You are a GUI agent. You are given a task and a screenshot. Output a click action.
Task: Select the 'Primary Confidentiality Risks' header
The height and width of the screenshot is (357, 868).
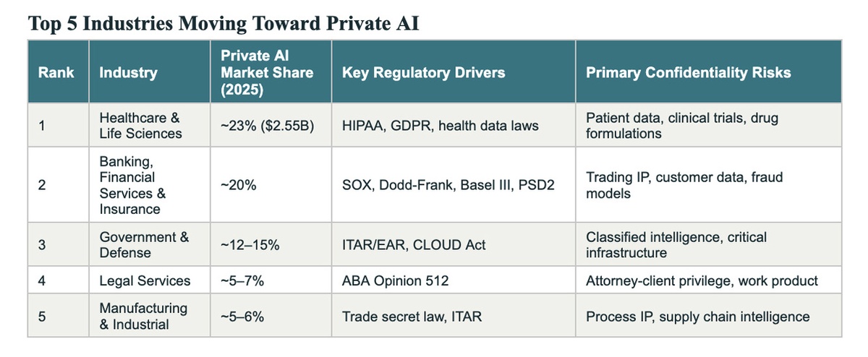tap(688, 72)
